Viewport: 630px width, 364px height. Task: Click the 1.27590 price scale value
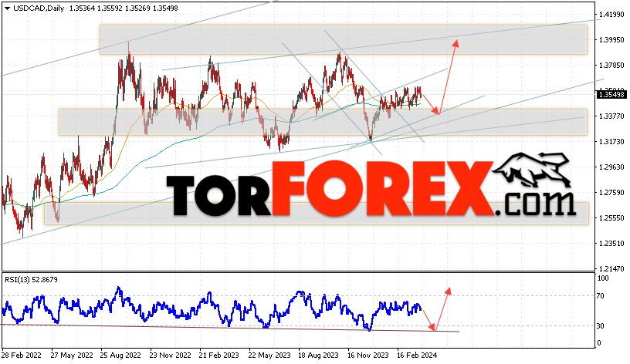coord(611,192)
